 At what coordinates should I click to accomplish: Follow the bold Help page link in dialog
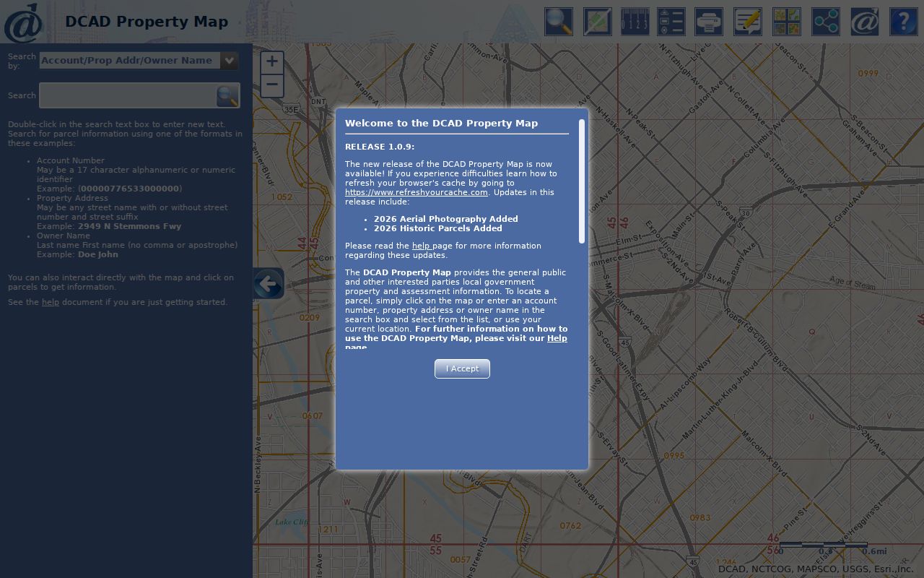tap(557, 338)
